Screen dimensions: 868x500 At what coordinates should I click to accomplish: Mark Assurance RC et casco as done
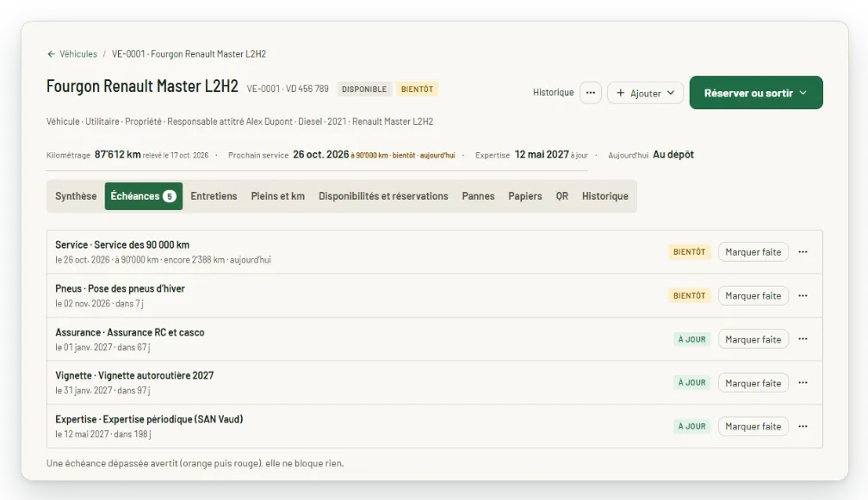pyautogui.click(x=753, y=340)
